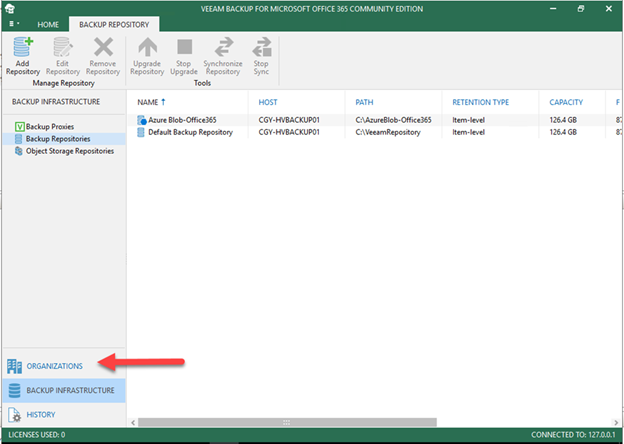Click the Stop Sync icon
The image size is (624, 444).
coord(261,47)
